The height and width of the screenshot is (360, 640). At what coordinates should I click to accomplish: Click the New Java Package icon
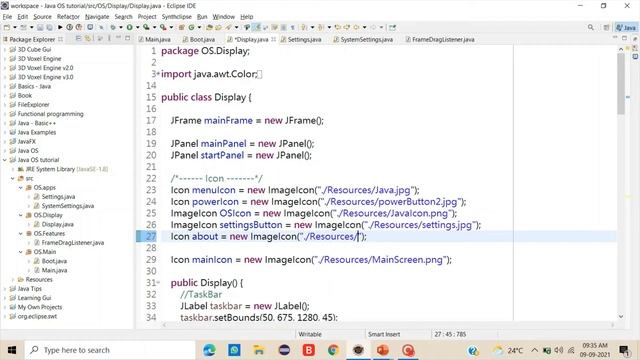(182, 27)
